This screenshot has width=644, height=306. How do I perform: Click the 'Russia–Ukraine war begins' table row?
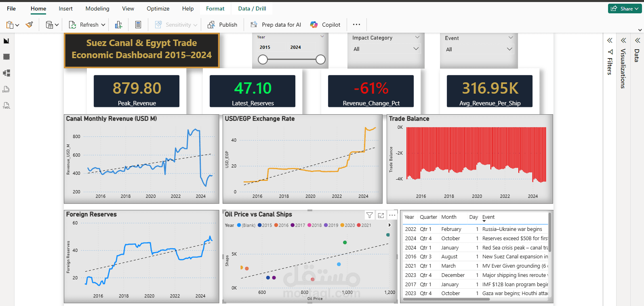point(476,229)
